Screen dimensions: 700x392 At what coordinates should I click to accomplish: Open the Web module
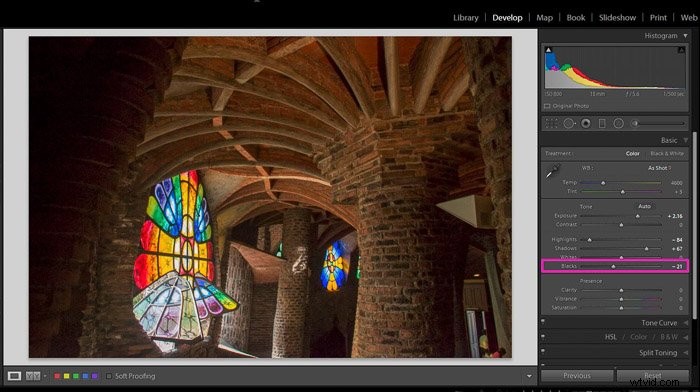pyautogui.click(x=689, y=18)
